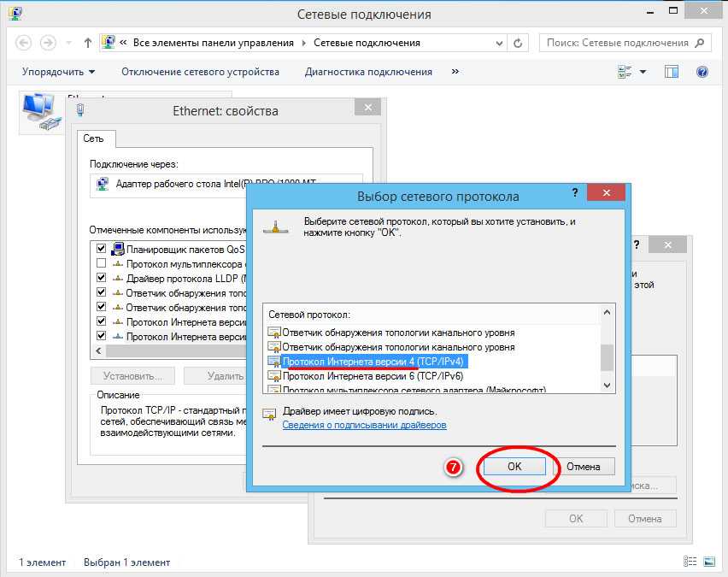
Task: Click the search magnifier icon
Action: pos(700,43)
